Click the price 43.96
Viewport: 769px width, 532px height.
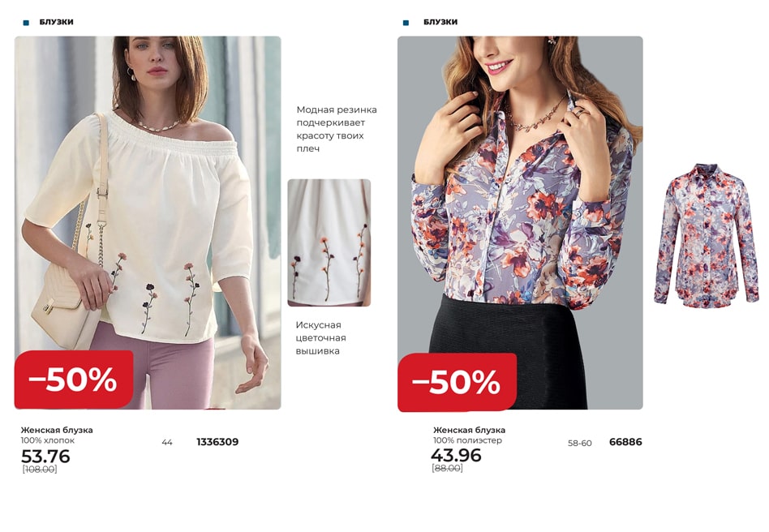tap(457, 456)
